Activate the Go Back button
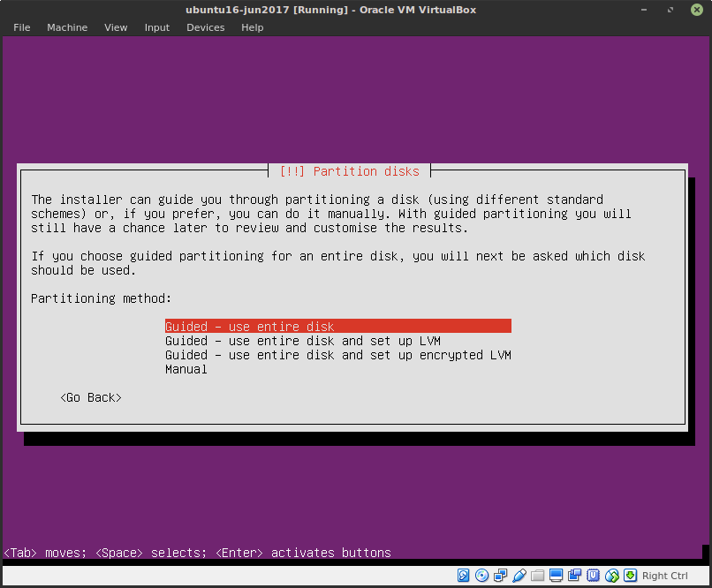Viewport: 712px width, 588px height. (x=89, y=397)
